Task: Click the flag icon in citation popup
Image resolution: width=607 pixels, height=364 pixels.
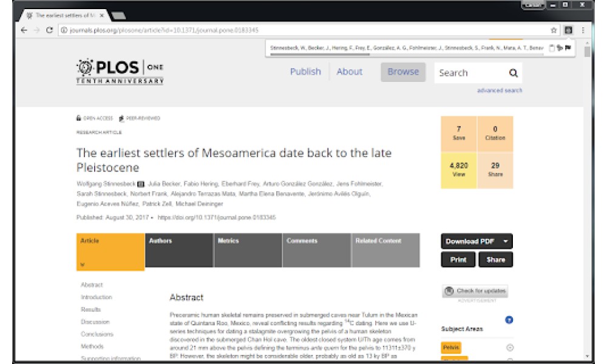Action: click(x=568, y=48)
